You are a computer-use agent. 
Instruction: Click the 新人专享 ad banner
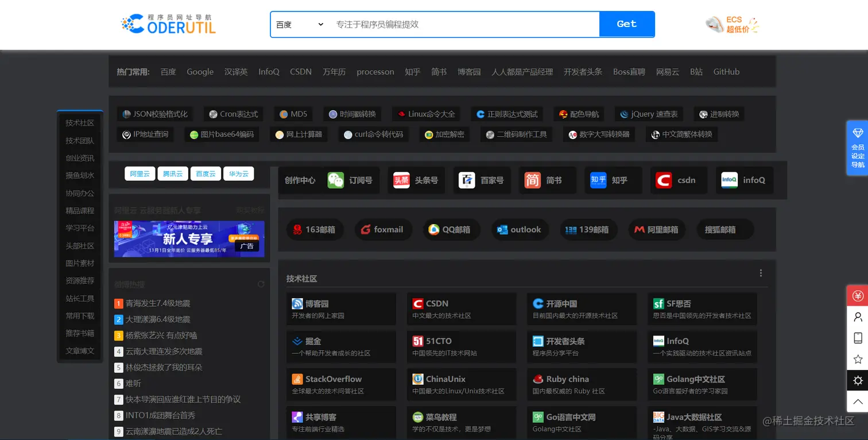(x=189, y=238)
